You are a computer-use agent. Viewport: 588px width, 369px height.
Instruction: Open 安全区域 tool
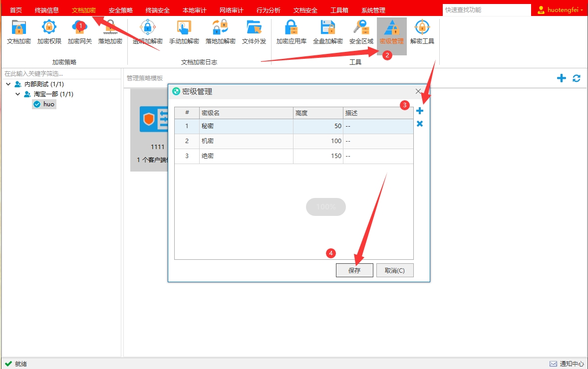[361, 32]
